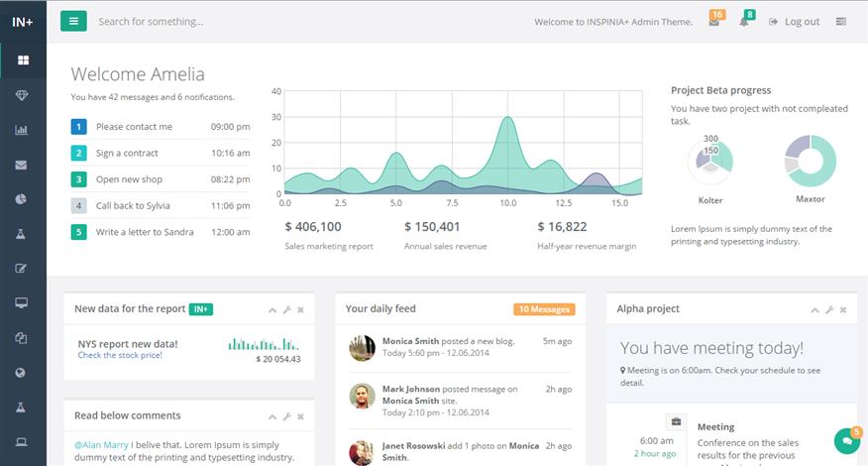Toggle sidebar with green hamburger button
Viewport: 868px width, 466px height.
click(73, 21)
